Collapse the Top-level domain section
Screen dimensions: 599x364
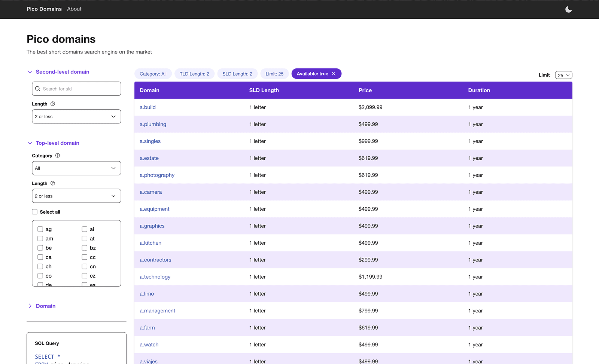54,143
